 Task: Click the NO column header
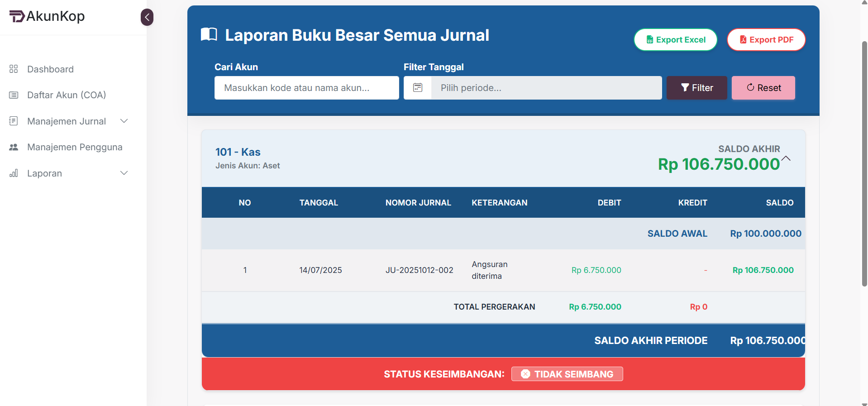coord(245,203)
